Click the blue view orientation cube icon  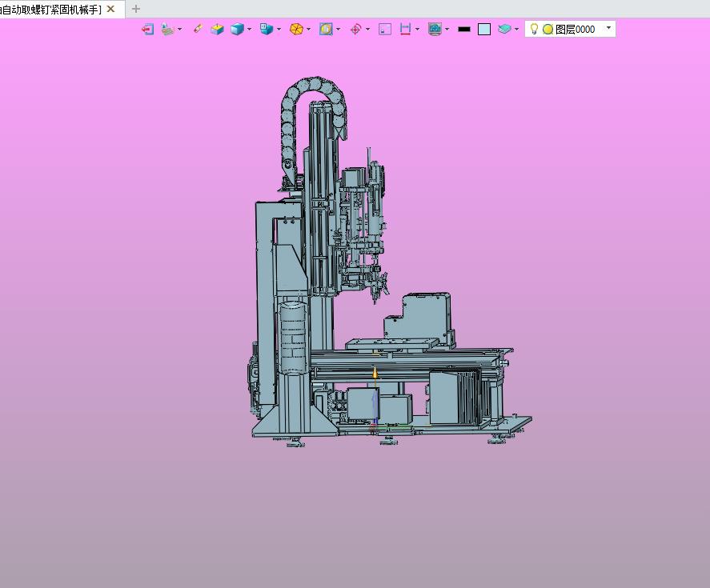click(267, 30)
